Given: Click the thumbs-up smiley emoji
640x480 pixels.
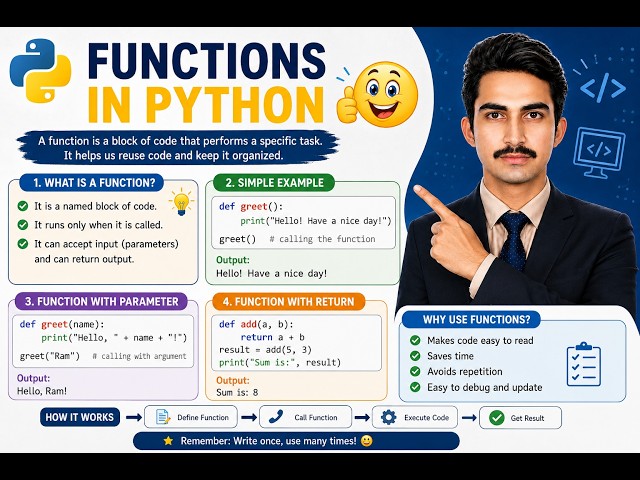Looking at the screenshot, I should (378, 96).
